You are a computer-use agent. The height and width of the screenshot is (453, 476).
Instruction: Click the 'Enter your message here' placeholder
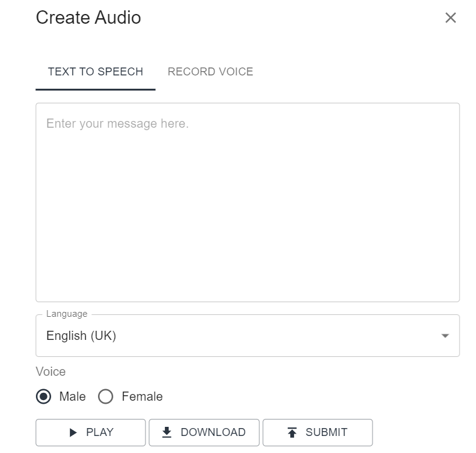(117, 124)
